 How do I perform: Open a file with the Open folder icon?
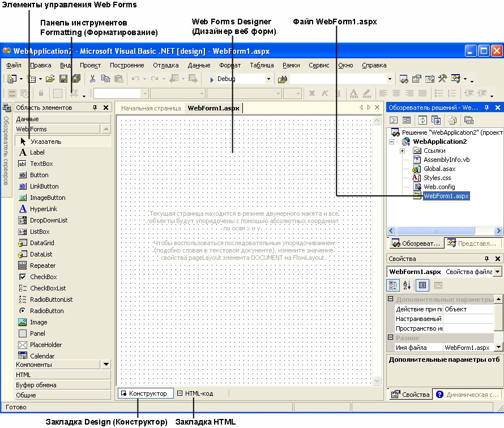(50, 79)
